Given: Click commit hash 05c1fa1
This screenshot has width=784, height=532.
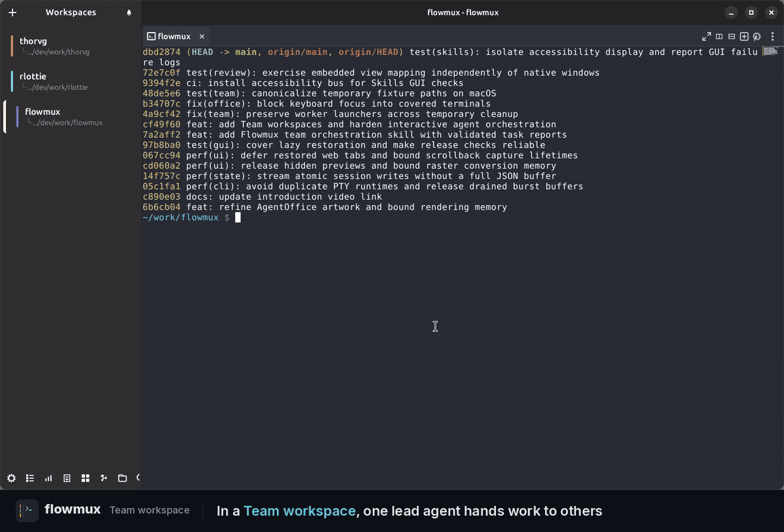Looking at the screenshot, I should (161, 187).
